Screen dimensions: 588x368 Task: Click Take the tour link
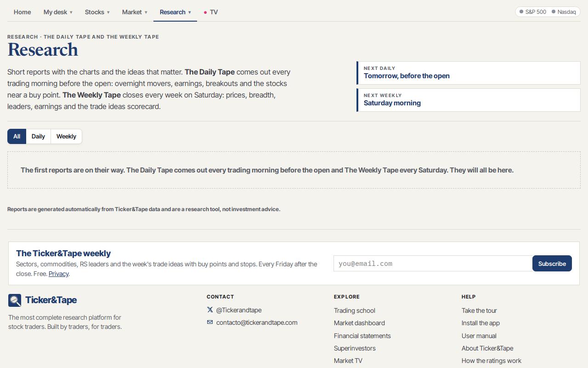pyautogui.click(x=479, y=310)
